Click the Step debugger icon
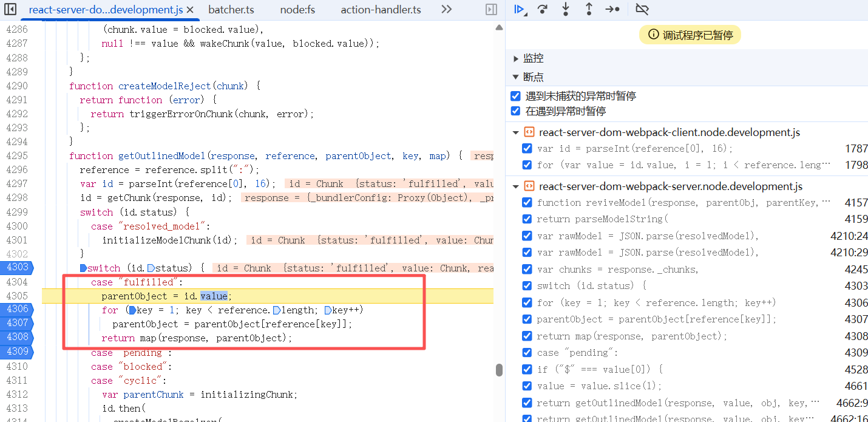This screenshot has height=422, width=868. point(612,9)
